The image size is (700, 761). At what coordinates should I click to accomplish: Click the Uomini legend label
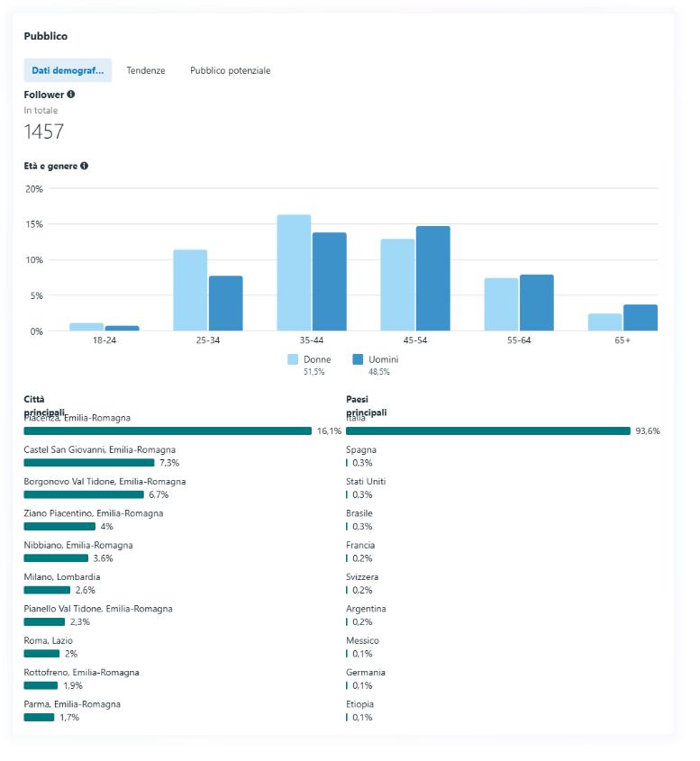(383, 359)
